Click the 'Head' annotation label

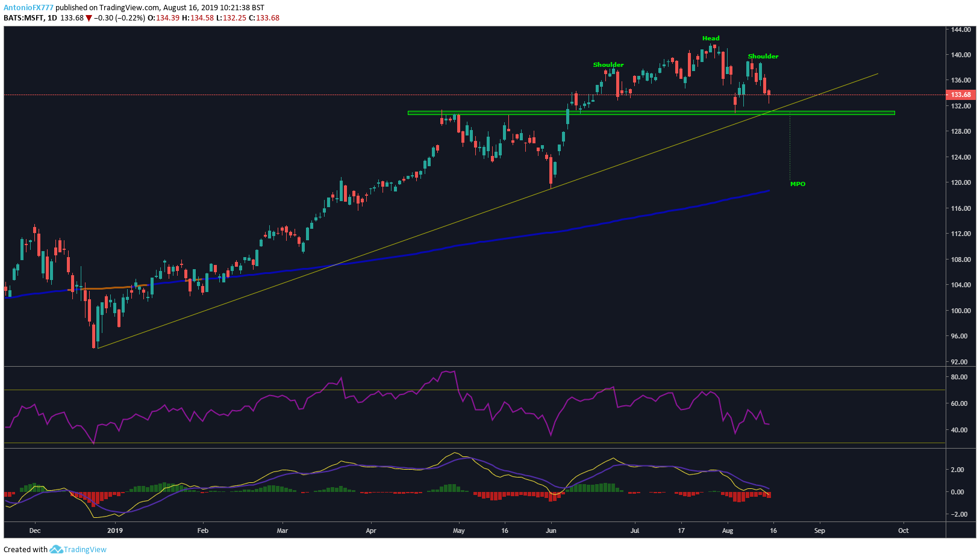pos(711,39)
